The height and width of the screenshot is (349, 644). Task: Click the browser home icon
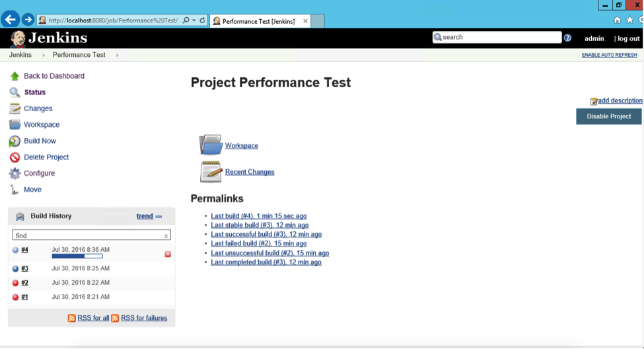click(x=618, y=20)
